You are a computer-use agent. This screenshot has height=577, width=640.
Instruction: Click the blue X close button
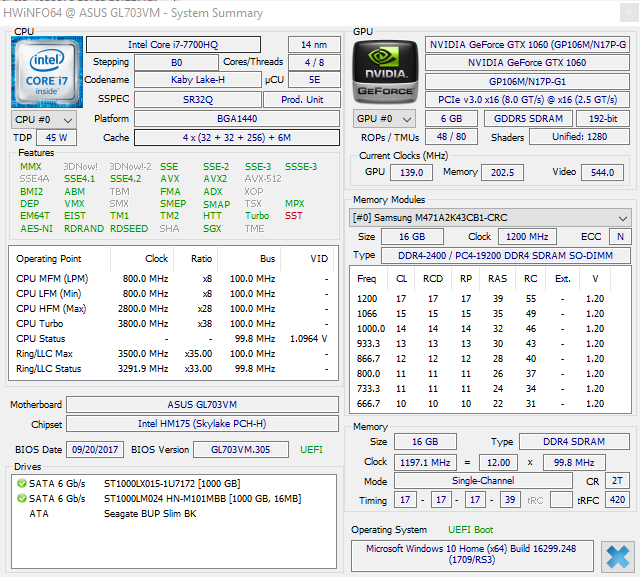(618, 557)
